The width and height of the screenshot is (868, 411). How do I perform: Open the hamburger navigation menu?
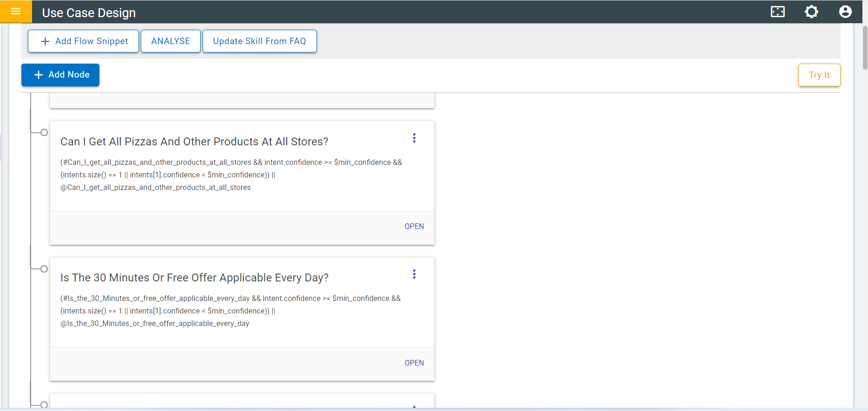click(16, 12)
